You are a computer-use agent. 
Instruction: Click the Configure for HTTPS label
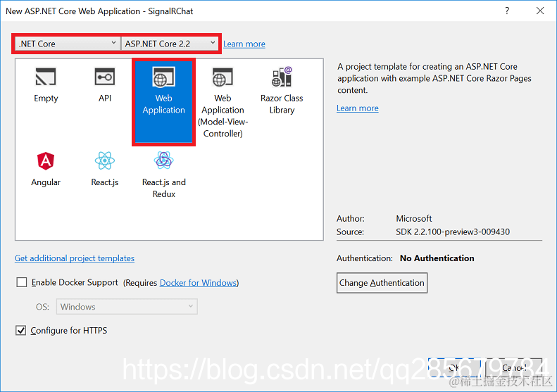(68, 331)
